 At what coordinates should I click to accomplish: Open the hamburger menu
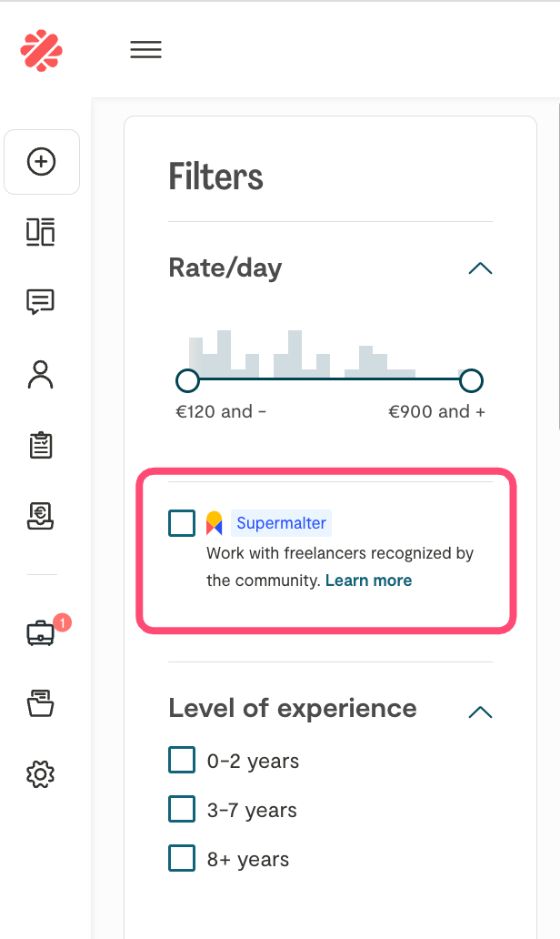point(145,50)
